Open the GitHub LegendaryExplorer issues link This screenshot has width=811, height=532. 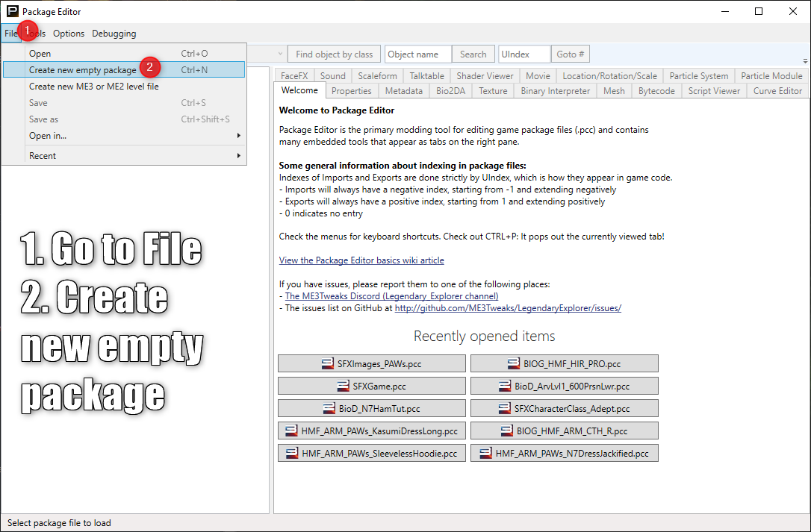point(508,307)
